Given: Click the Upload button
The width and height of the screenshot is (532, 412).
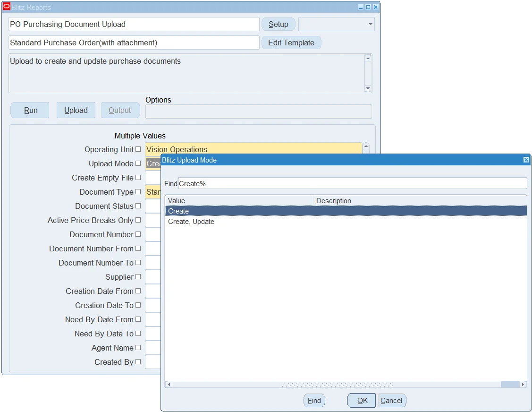Looking at the screenshot, I should click(76, 111).
